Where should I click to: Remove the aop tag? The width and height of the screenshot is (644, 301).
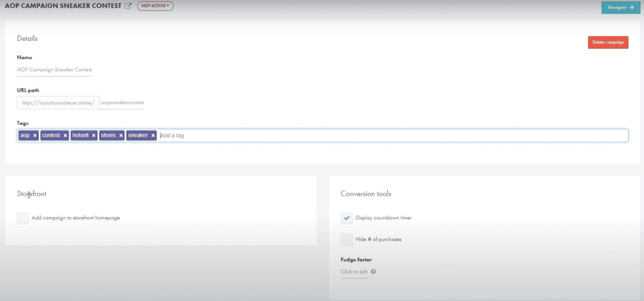[x=35, y=135]
